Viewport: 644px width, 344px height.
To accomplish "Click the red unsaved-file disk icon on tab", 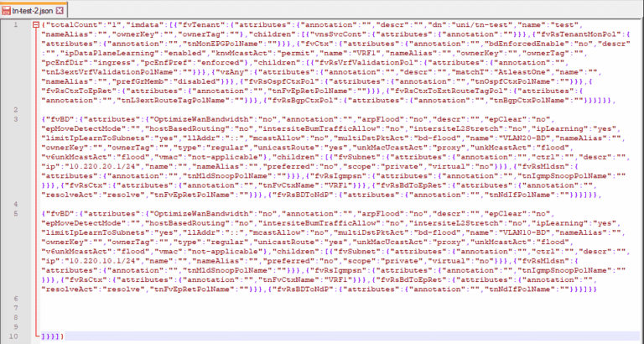I will pos(6,10).
